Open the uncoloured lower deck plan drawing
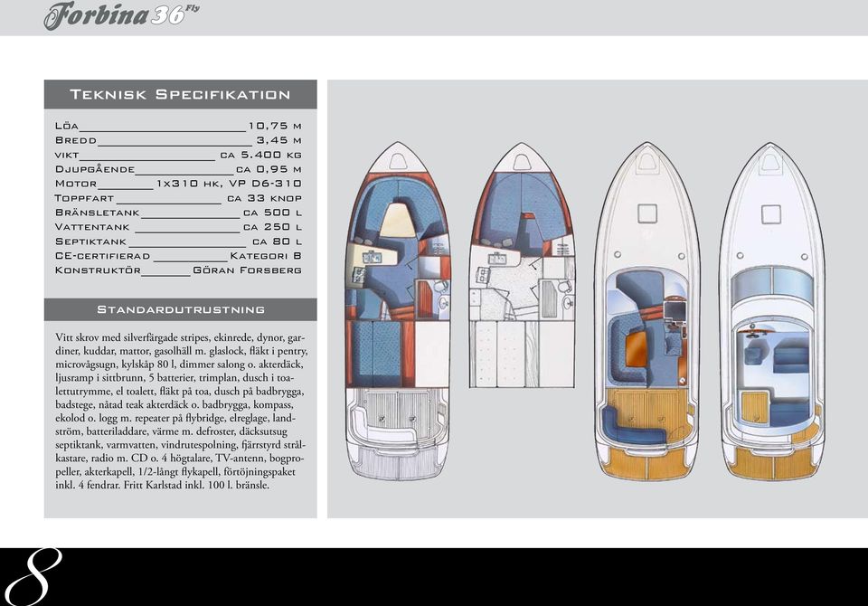The width and height of the screenshot is (868, 606). pyautogui.click(x=522, y=265)
